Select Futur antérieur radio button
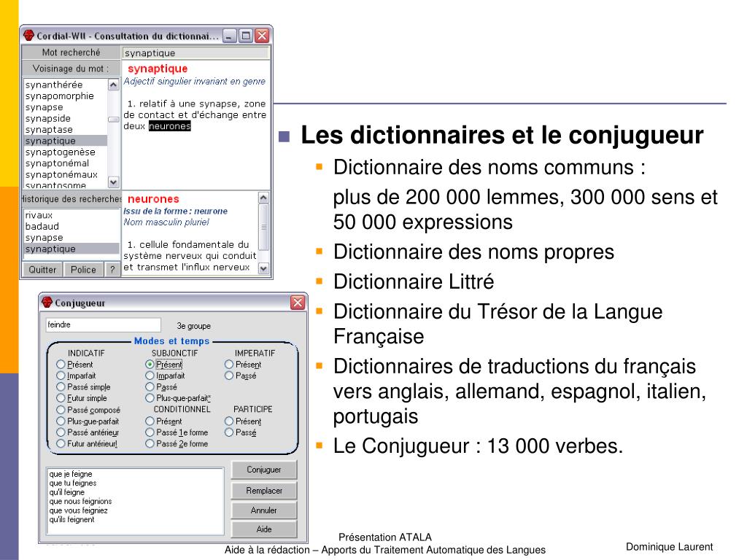This screenshot has width=747, height=560. point(61,444)
